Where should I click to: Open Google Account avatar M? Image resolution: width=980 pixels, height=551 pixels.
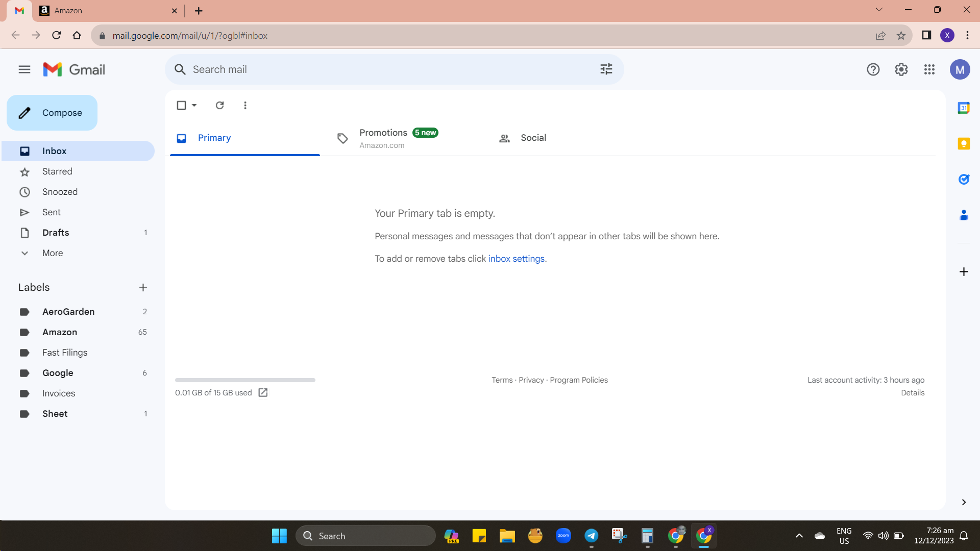960,69
